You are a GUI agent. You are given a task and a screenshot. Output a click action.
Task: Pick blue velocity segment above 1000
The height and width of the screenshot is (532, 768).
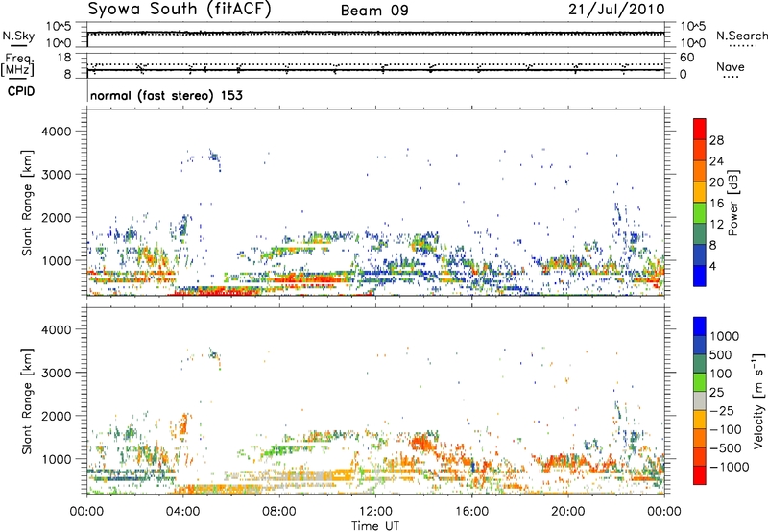click(x=700, y=326)
